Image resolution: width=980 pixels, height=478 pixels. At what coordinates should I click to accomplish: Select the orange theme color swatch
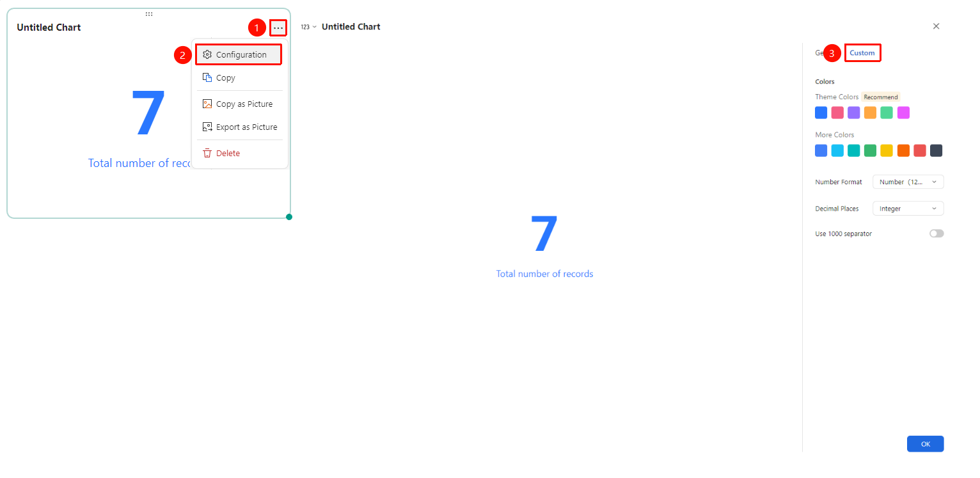pos(870,113)
